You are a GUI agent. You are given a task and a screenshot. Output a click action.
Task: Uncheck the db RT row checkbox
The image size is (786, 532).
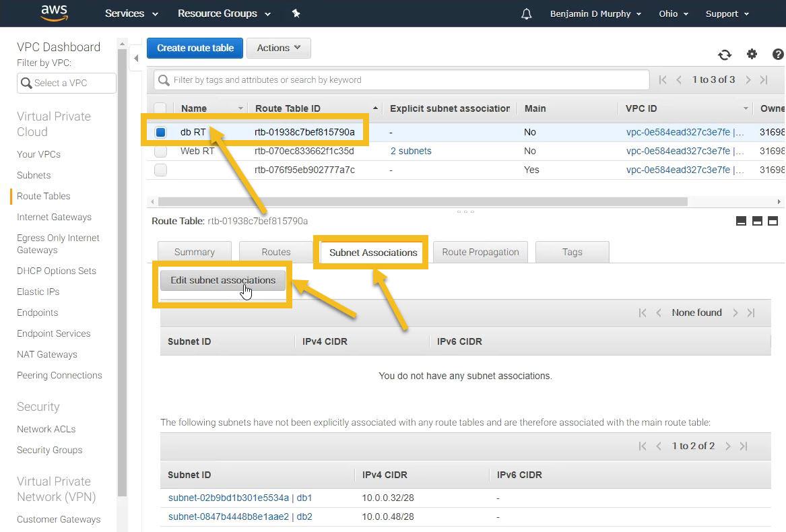[x=160, y=133]
